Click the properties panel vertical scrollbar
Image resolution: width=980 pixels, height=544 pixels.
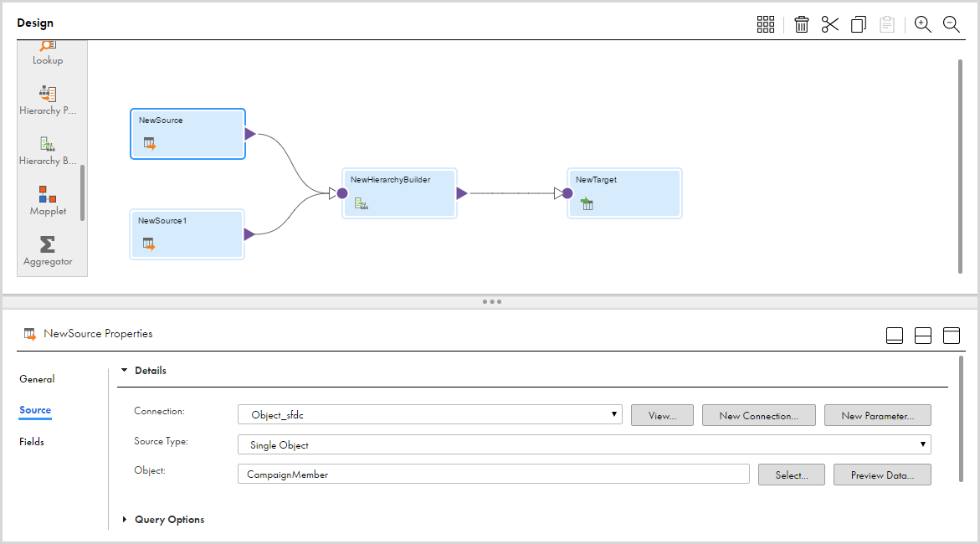point(961,419)
